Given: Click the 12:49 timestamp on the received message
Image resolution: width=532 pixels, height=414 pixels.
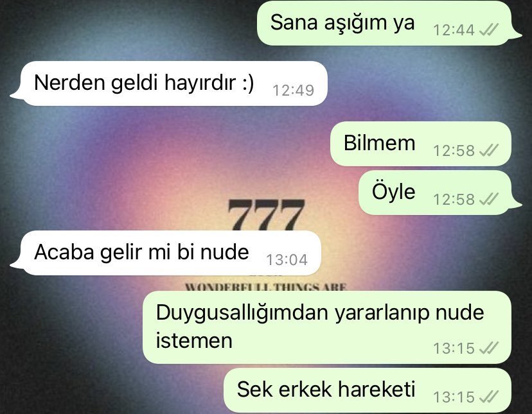Looking at the screenshot, I should coord(294,91).
